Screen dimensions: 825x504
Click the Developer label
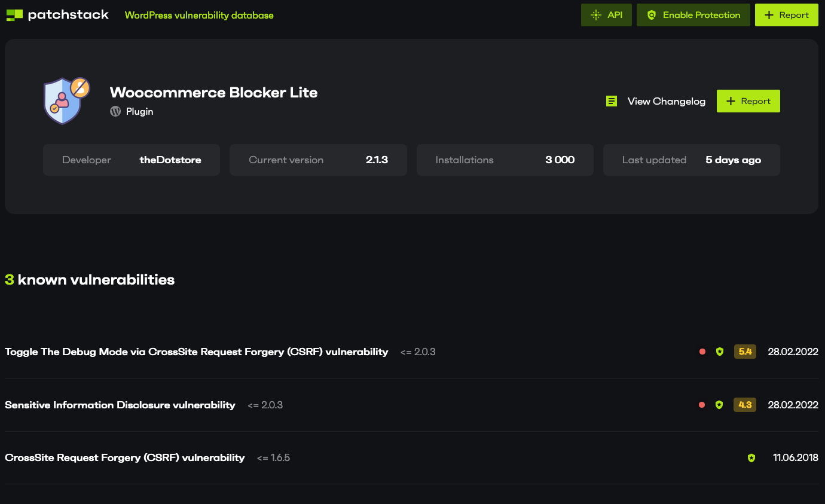point(87,160)
